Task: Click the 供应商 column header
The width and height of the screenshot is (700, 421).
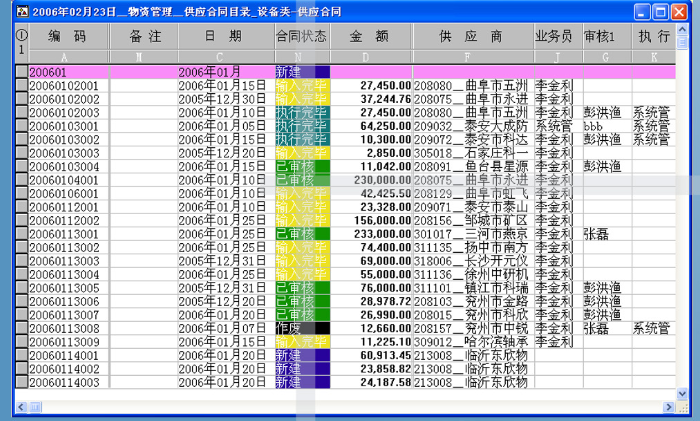Action: coord(470,36)
